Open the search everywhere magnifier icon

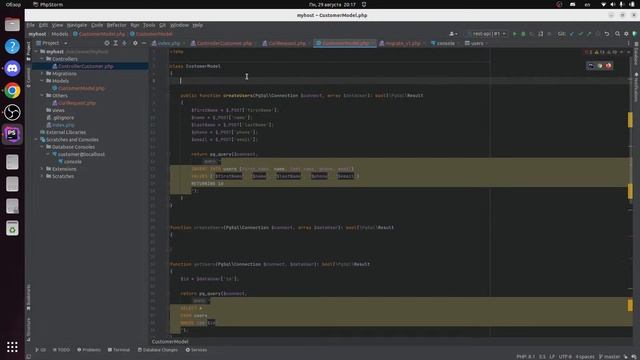pyautogui.click(x=617, y=34)
